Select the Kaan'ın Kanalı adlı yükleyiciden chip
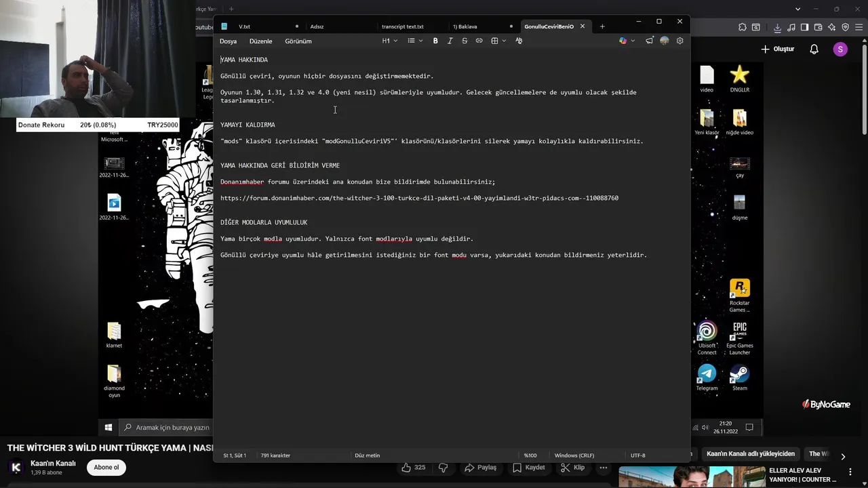The image size is (868, 488). pyautogui.click(x=750, y=454)
